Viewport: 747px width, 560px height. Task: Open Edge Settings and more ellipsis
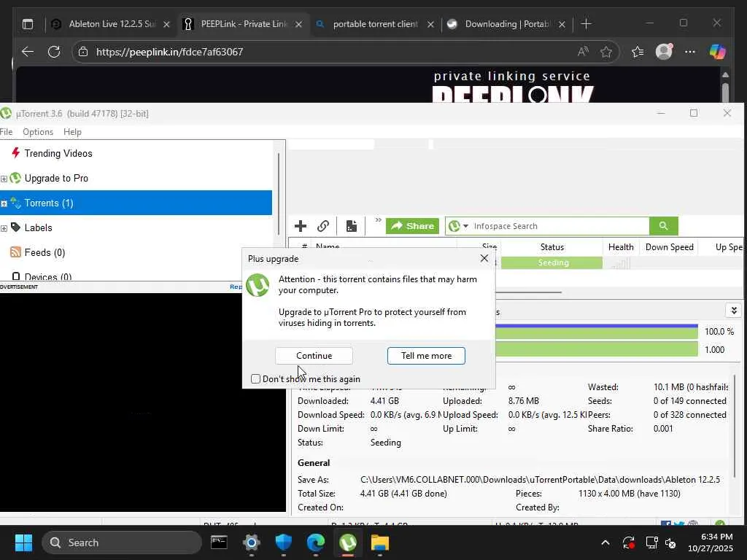(x=690, y=52)
